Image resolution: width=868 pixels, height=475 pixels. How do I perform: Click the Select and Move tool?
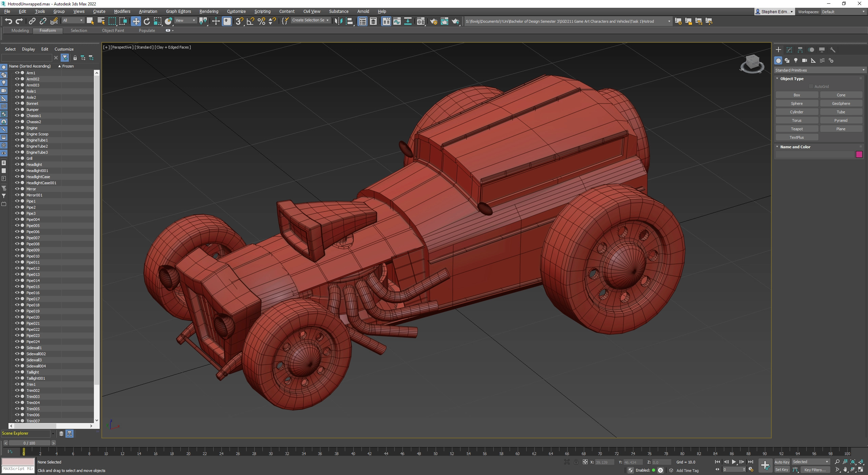pos(136,21)
